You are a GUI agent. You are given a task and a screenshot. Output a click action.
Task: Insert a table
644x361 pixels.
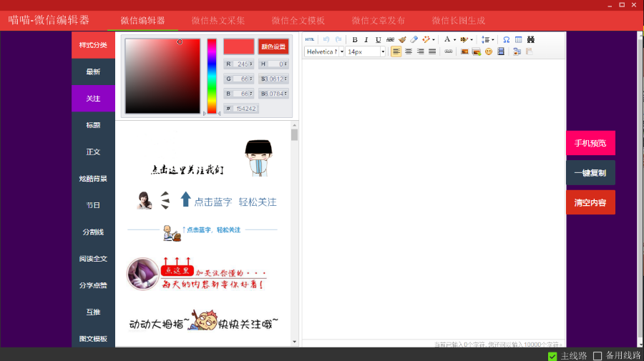(518, 40)
